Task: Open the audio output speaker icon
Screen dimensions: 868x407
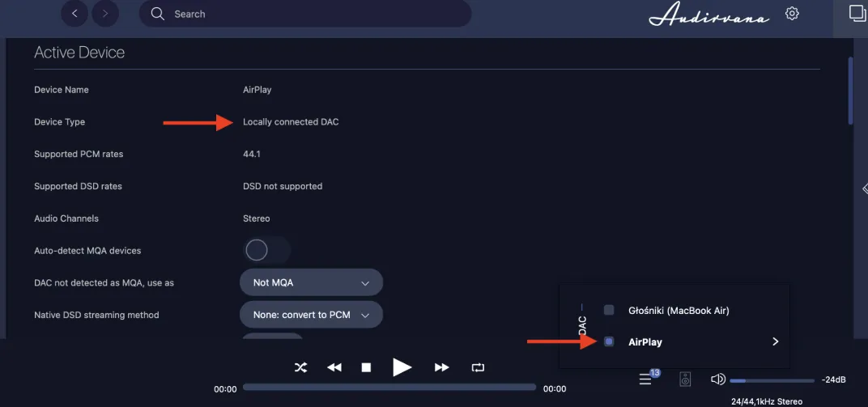Action: click(685, 379)
